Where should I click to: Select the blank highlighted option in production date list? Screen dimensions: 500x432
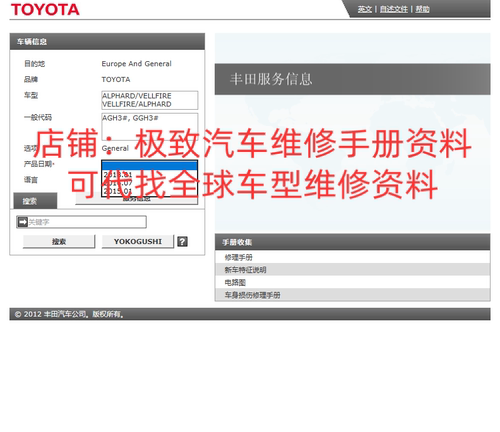coord(149,166)
